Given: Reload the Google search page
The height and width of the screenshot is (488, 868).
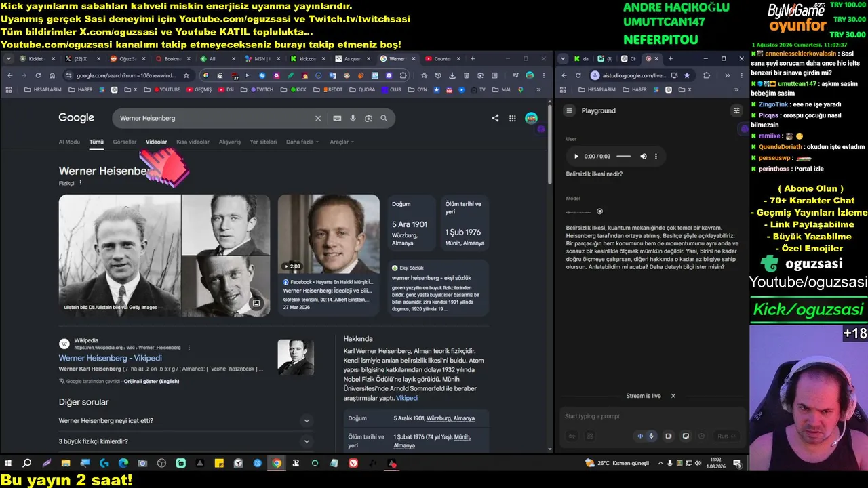Looking at the screenshot, I should click(x=38, y=75).
